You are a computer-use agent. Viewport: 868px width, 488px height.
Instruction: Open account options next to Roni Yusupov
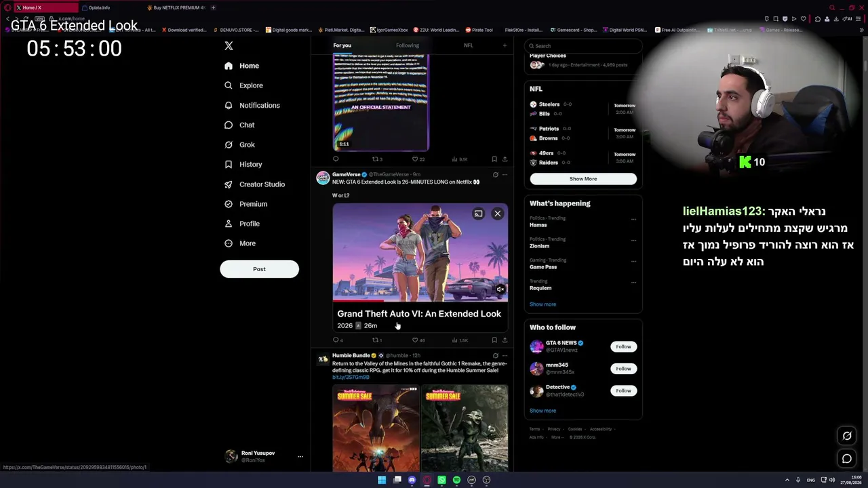click(300, 456)
